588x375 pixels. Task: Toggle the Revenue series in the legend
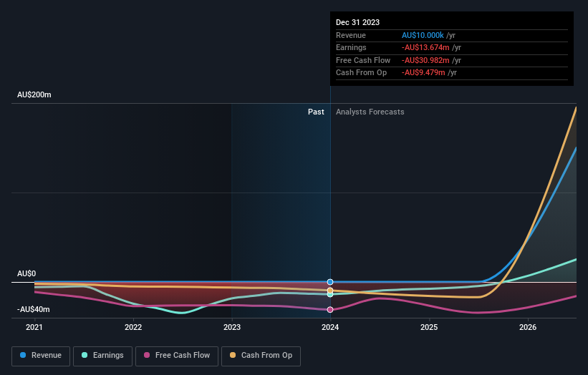41,356
